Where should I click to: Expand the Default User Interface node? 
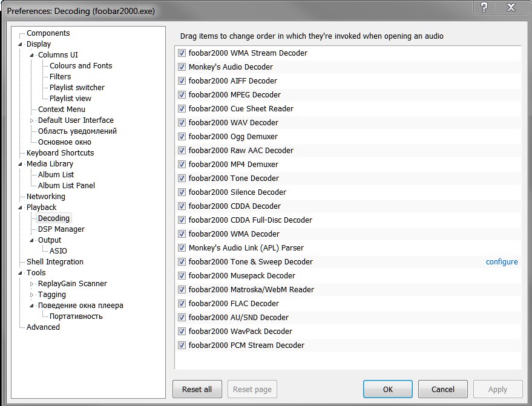coord(32,120)
